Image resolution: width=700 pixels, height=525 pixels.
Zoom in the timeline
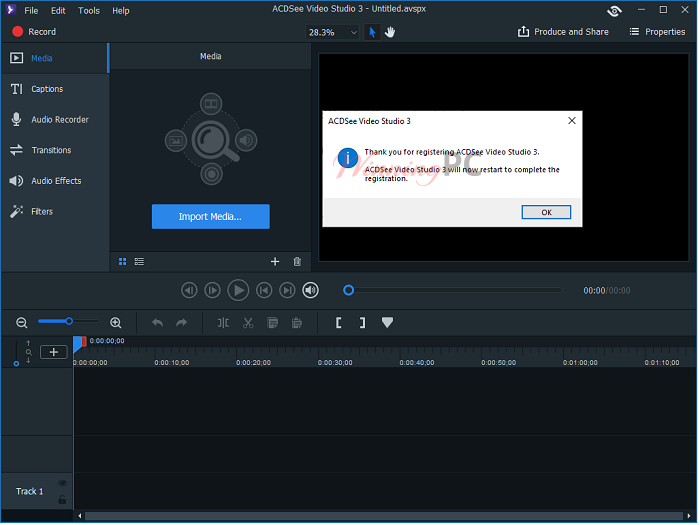tap(116, 323)
